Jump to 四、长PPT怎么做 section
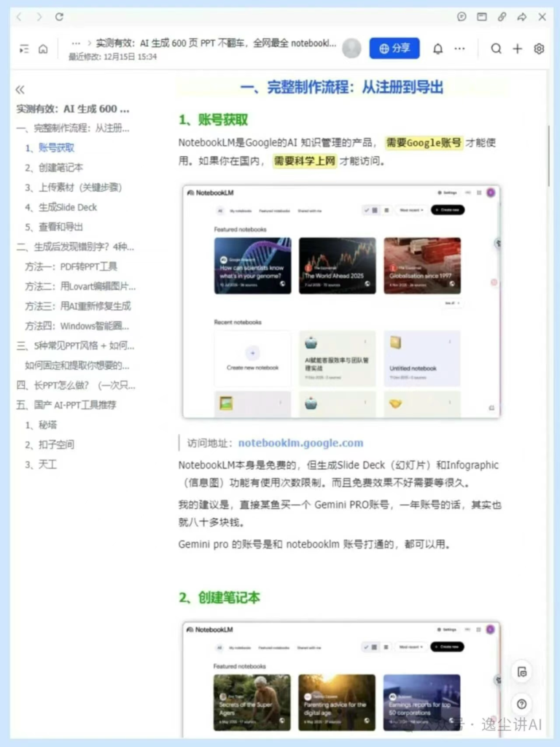This screenshot has width=560, height=747. 76,385
